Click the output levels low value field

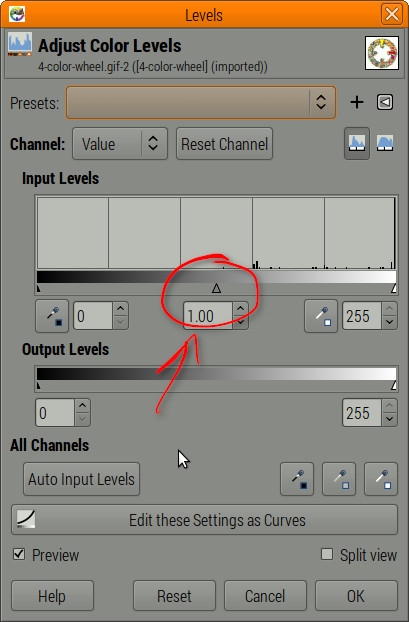[55, 413]
